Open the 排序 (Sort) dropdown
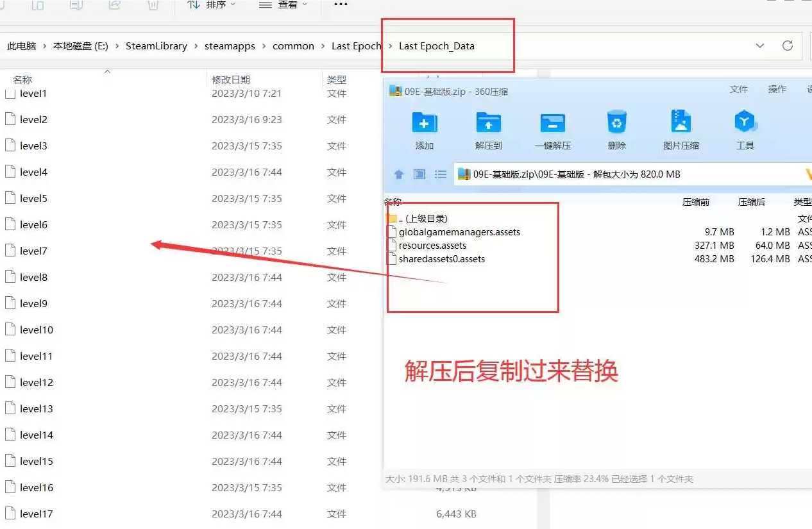 212,5
